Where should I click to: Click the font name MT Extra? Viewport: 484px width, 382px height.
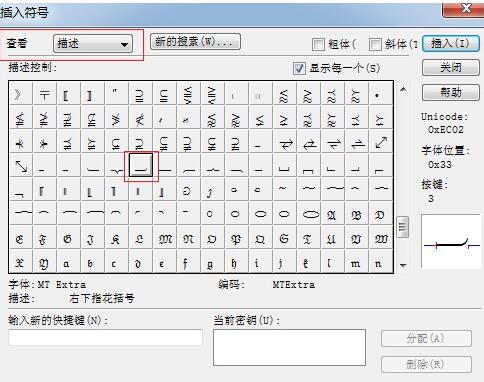click(x=62, y=285)
